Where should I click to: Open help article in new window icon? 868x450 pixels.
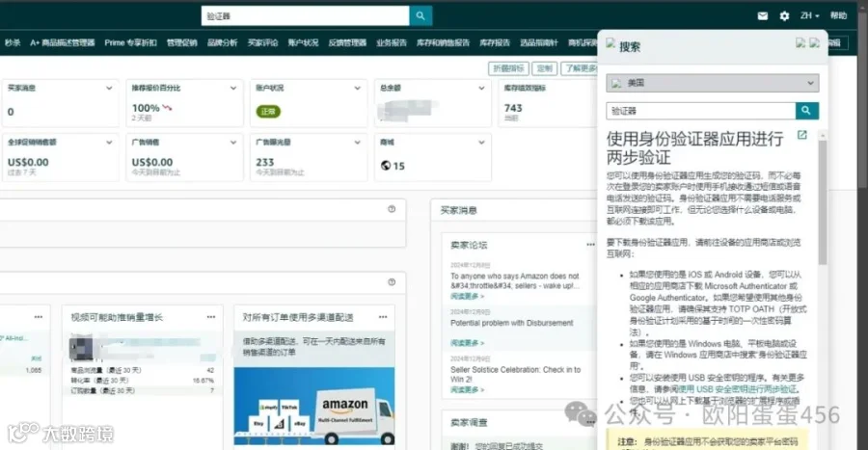pos(801,134)
